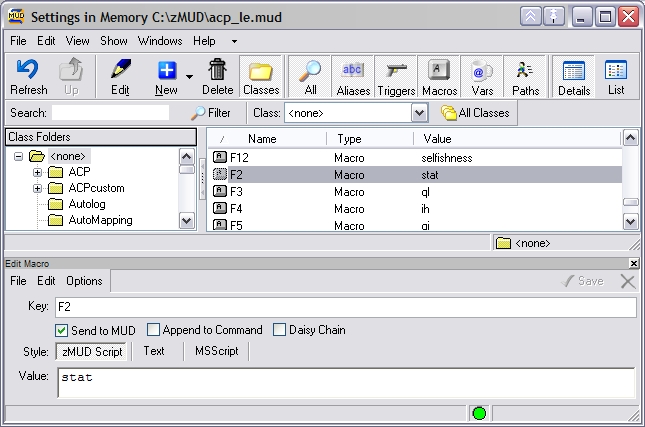Click the Delete trash can icon
Image resolution: width=645 pixels, height=427 pixels.
pos(218,77)
